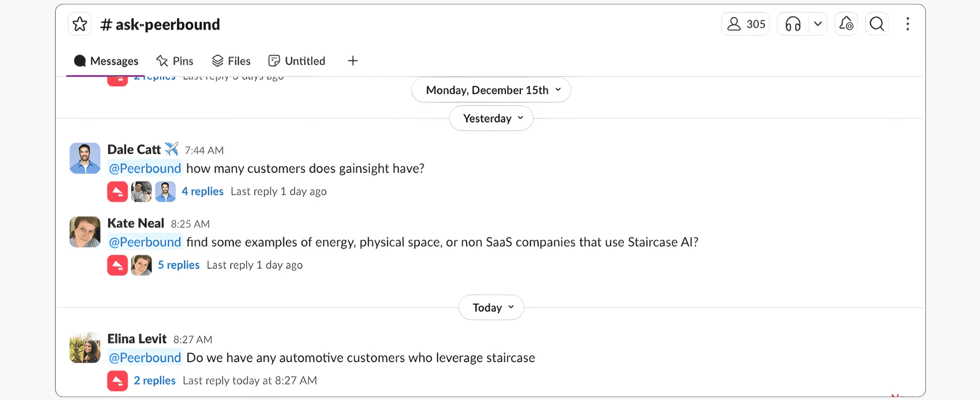
Task: Open the search for this channel
Action: [x=876, y=23]
